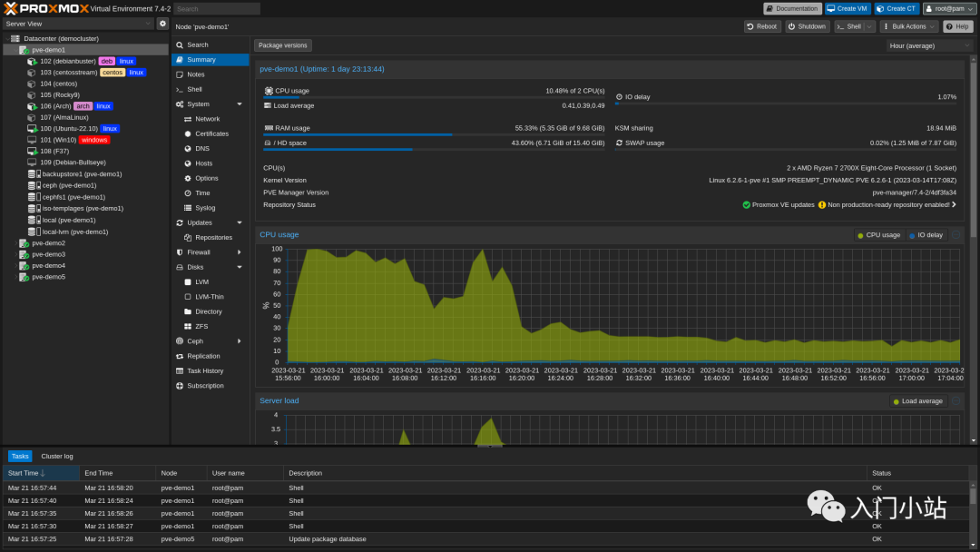Collapse the Updates menu section

[240, 222]
